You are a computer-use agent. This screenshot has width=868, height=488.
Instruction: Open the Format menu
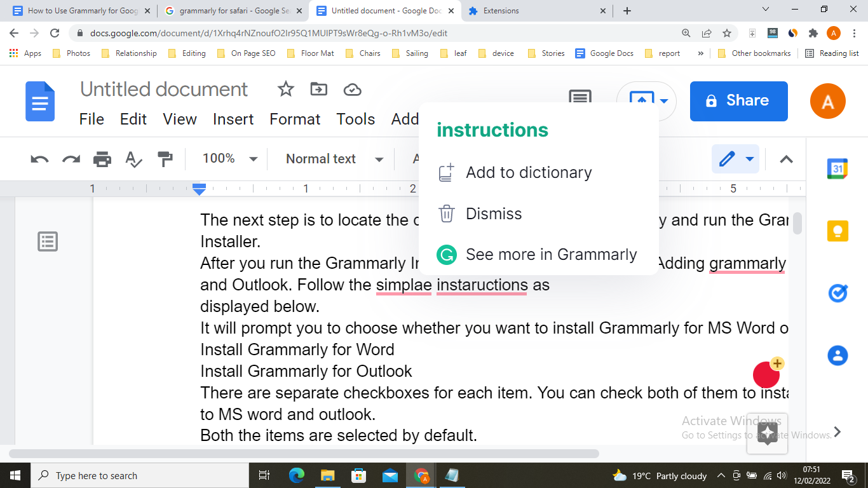[295, 119]
